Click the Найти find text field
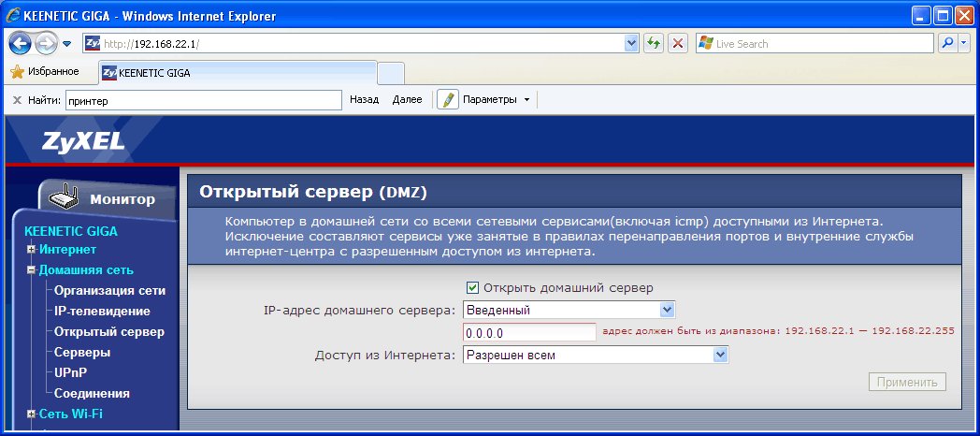980x436 pixels. coord(203,100)
